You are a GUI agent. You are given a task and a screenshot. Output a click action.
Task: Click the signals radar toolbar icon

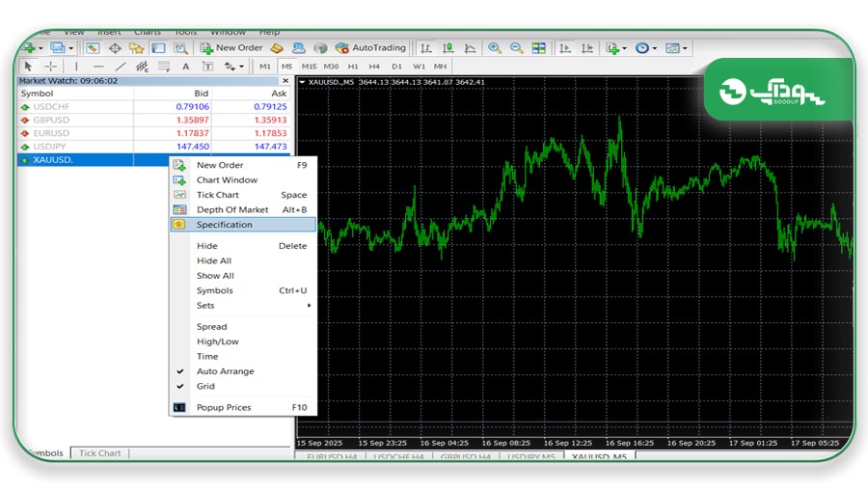pyautogui.click(x=320, y=48)
